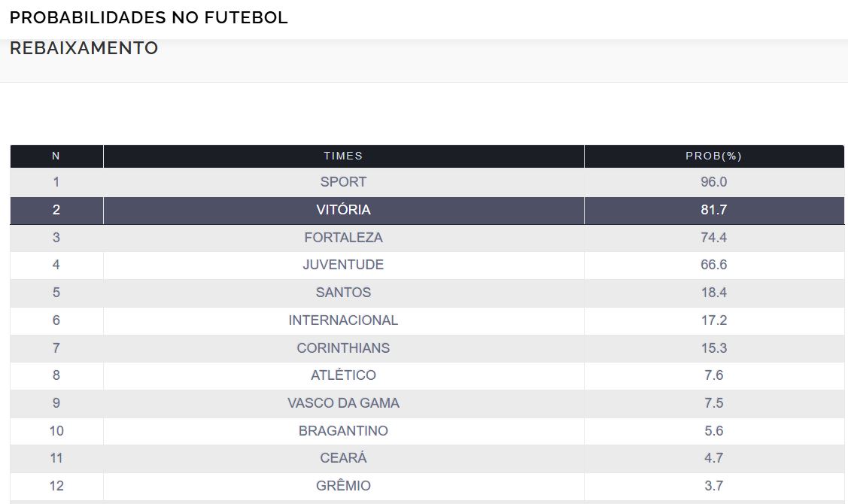
Task: Select the SANTOS team row
Action: [x=343, y=293]
